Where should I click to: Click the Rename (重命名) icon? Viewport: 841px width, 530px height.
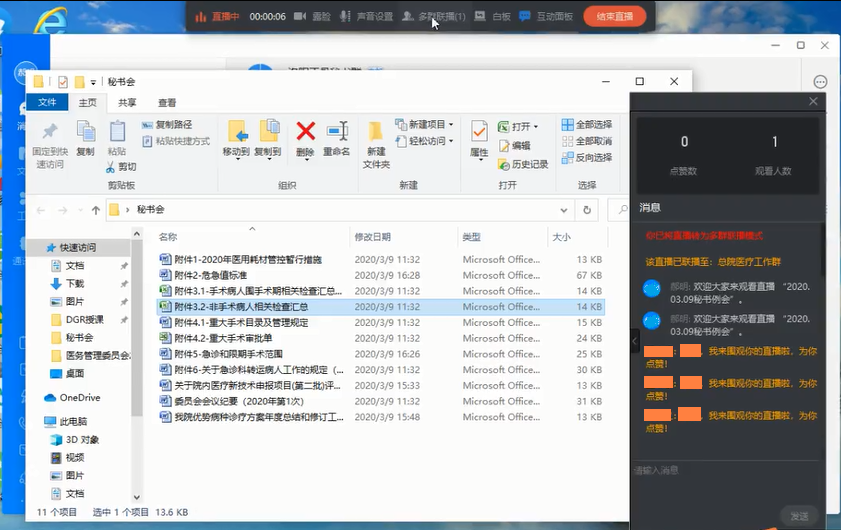click(337, 131)
